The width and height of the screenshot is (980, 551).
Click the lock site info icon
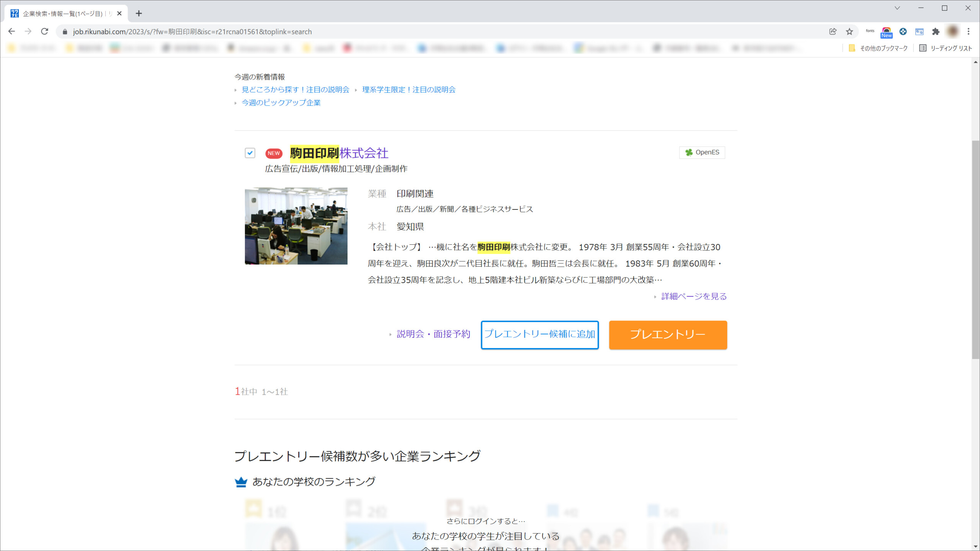pyautogui.click(x=65, y=32)
